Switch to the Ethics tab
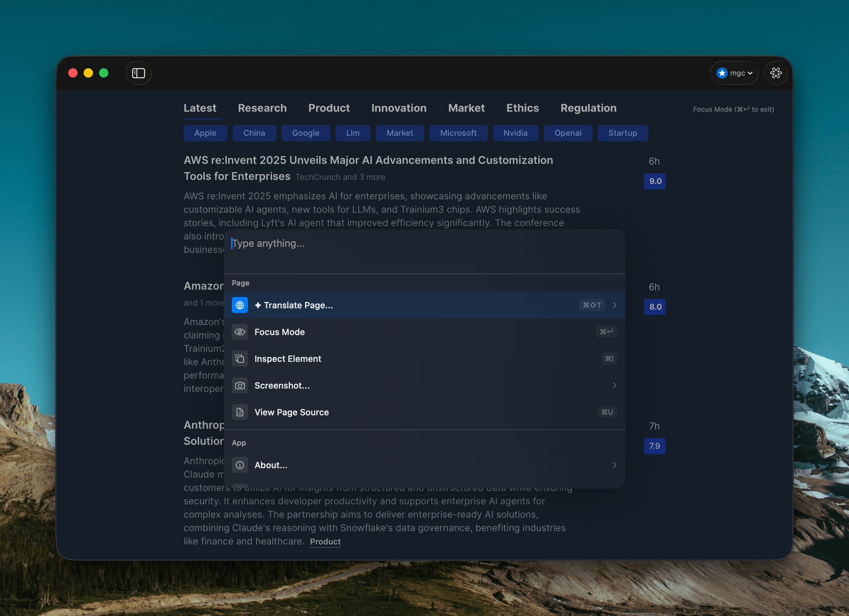This screenshot has height=616, width=849. [522, 108]
